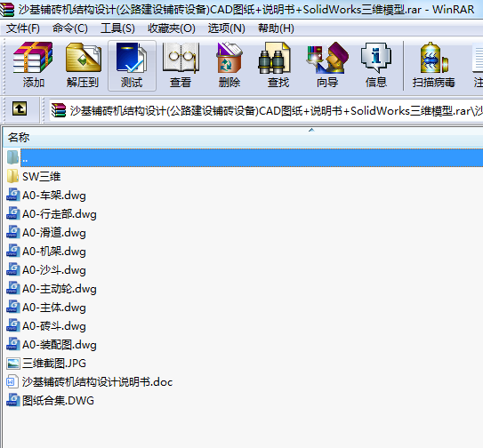Click the 图纸合集.DWG file icon
The width and height of the screenshot is (483, 448).
tap(13, 400)
